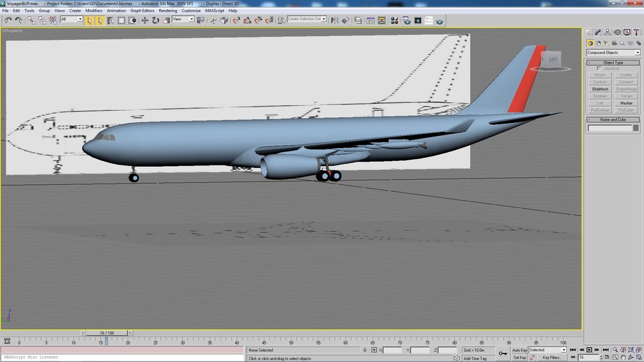Click the object color swatch
Viewport: 644px width, 362px height.
click(636, 128)
